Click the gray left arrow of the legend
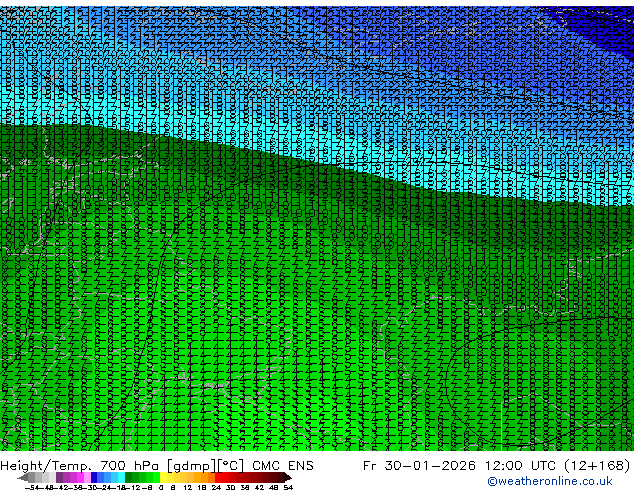The image size is (634, 490). [x=23, y=477]
